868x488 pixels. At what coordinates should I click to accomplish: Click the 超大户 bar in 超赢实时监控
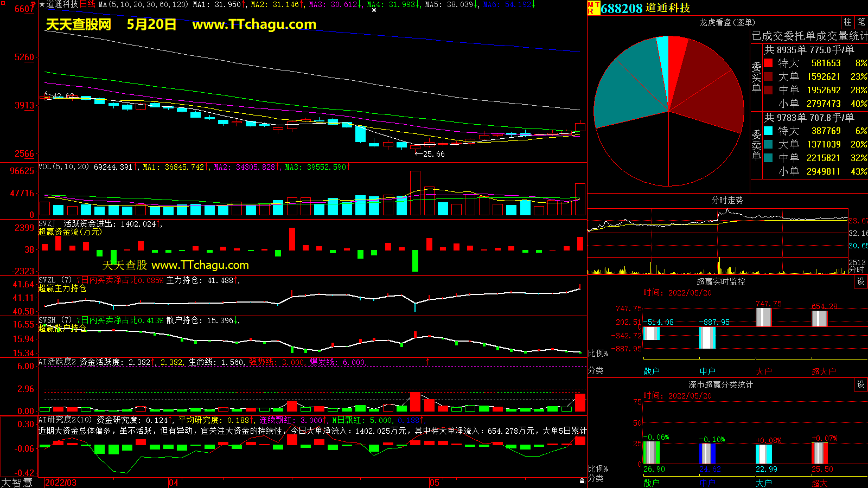pos(819,318)
